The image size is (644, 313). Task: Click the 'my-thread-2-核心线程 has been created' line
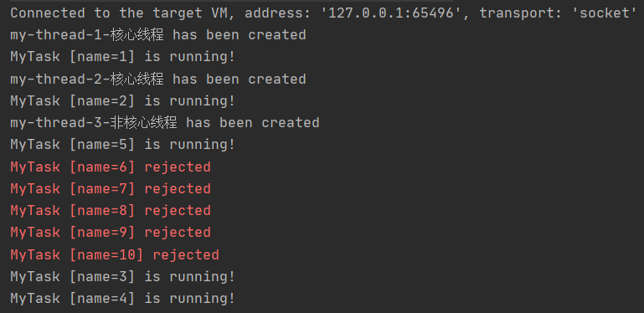coord(158,79)
